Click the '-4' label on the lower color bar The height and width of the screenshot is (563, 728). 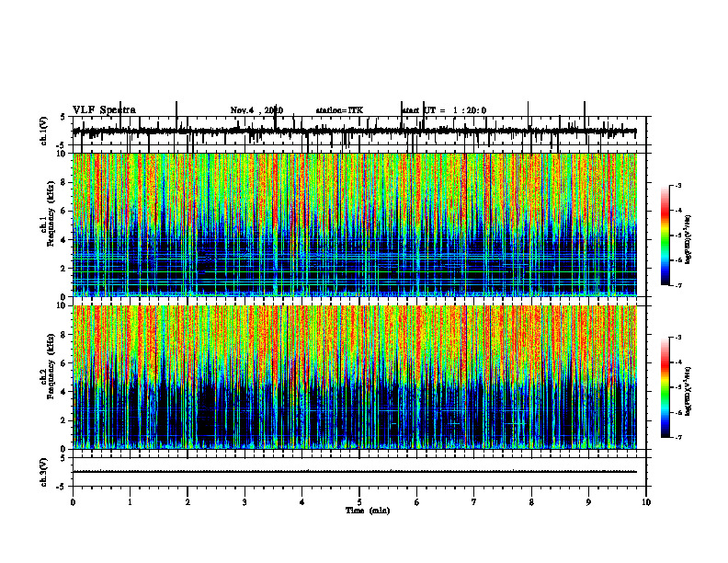pos(678,362)
